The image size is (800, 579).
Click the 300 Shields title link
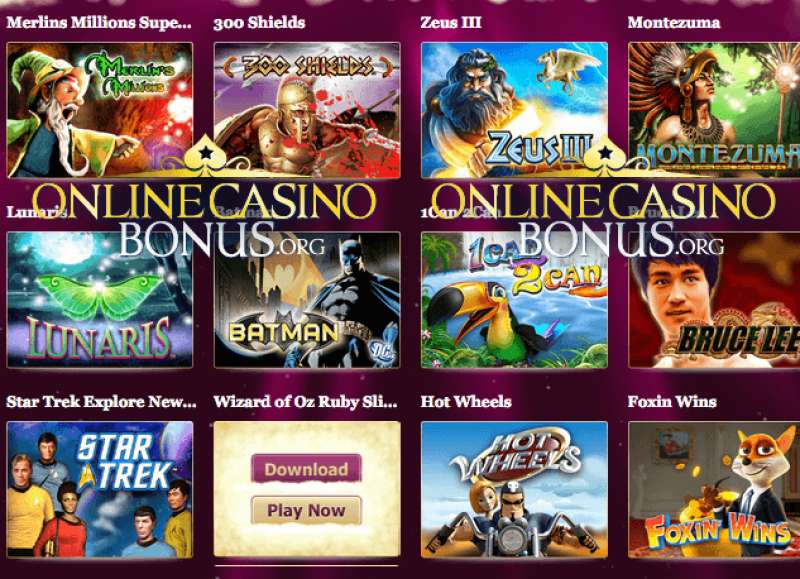point(259,23)
